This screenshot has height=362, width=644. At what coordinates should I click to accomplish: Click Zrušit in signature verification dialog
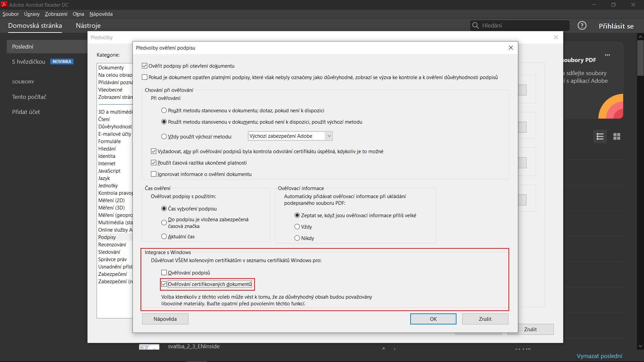tap(485, 319)
